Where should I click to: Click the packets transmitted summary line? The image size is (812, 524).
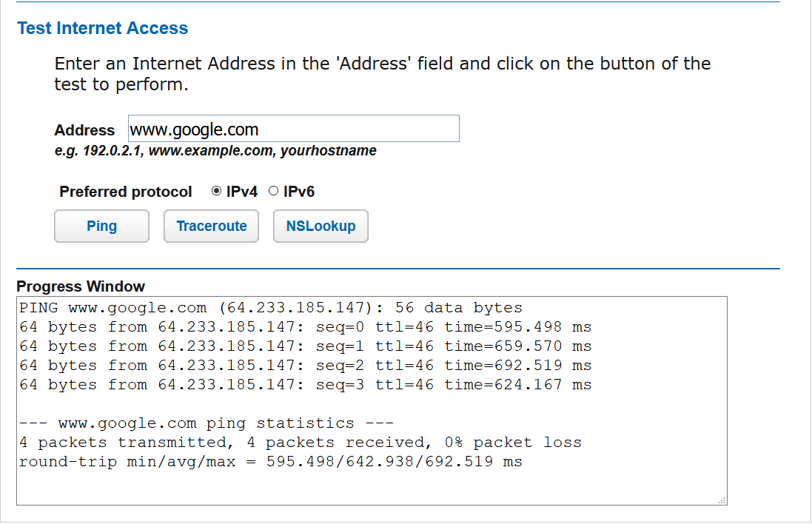tap(301, 443)
